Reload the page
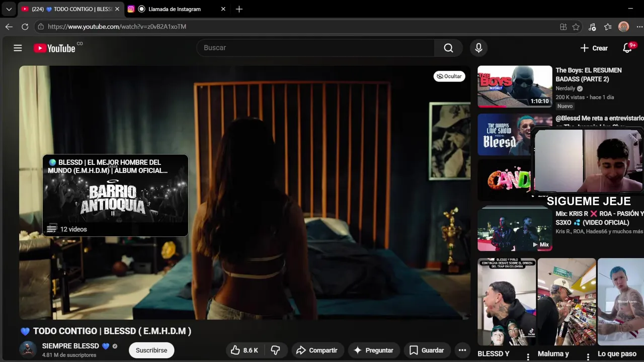This screenshot has width=644, height=362. tap(25, 27)
